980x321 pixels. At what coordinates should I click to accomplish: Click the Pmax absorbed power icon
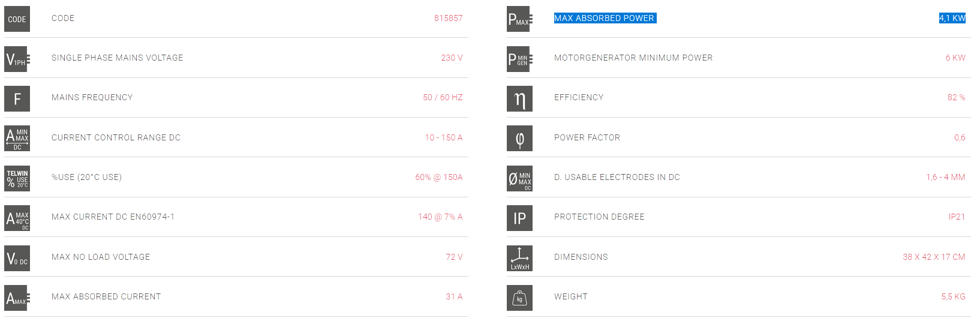519,19
